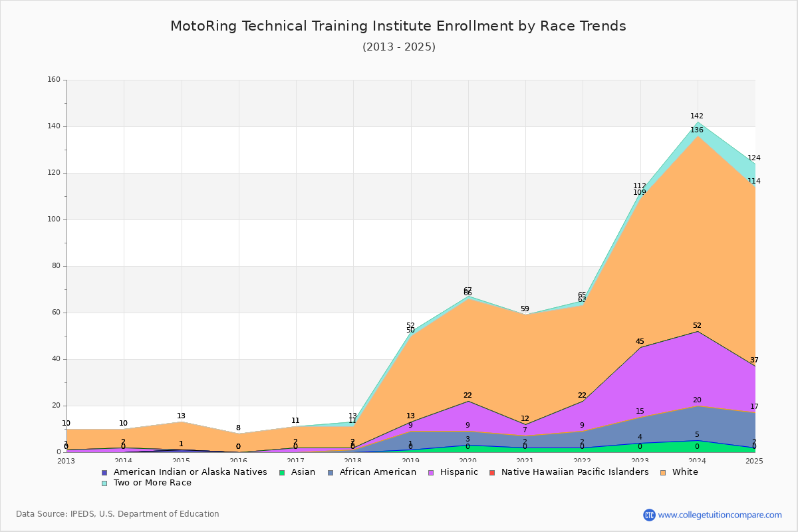Click the White legend color marker
Image resolution: width=798 pixels, height=532 pixels.
662,472
